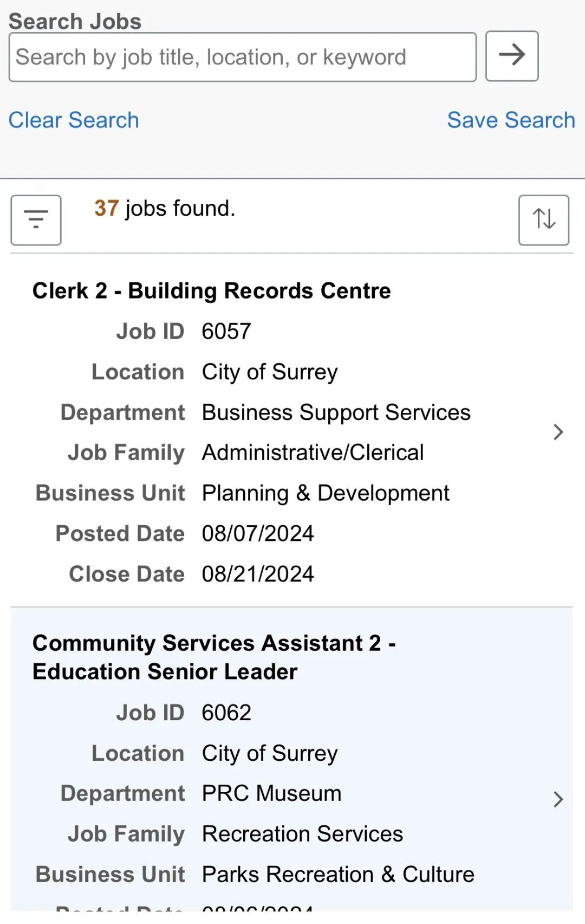
Task: Click PRC Museum department value
Action: (x=272, y=793)
